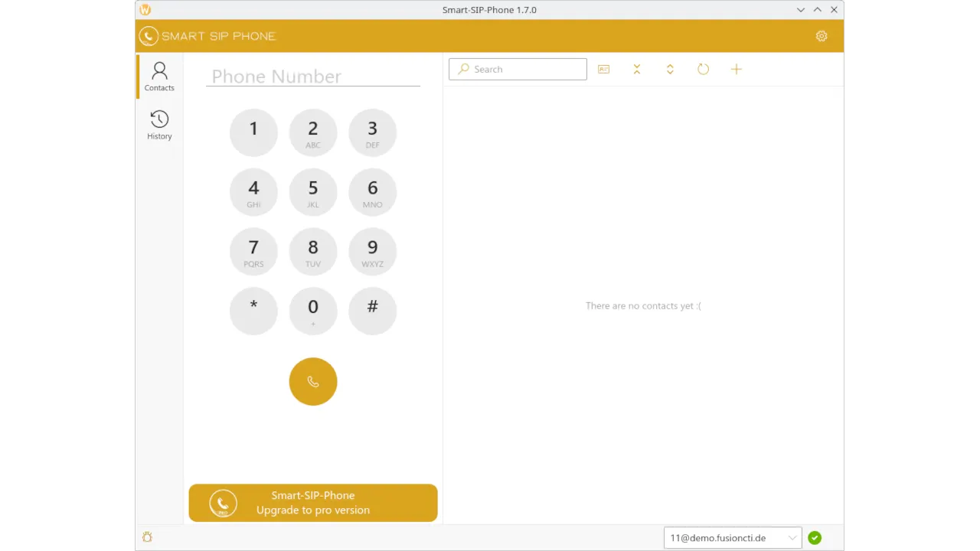Close the Smart-SIP-Phone window
Image resolution: width=980 pixels, height=551 pixels.
click(x=835, y=10)
